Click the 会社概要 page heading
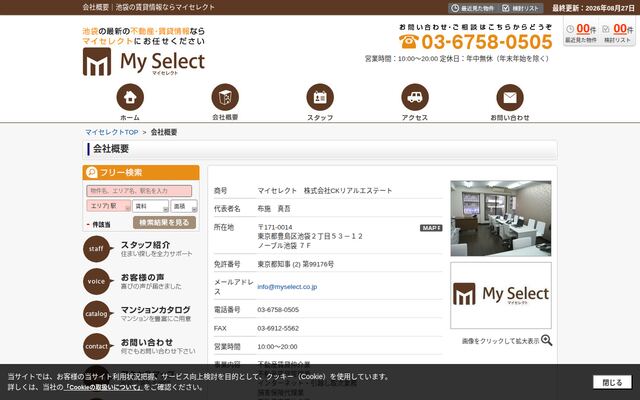 point(111,149)
